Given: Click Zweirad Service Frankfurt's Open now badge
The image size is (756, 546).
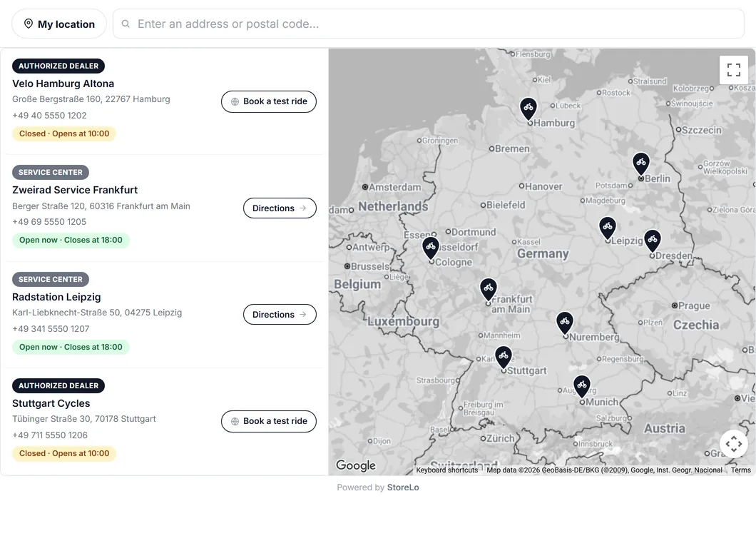Looking at the screenshot, I should [x=71, y=241].
